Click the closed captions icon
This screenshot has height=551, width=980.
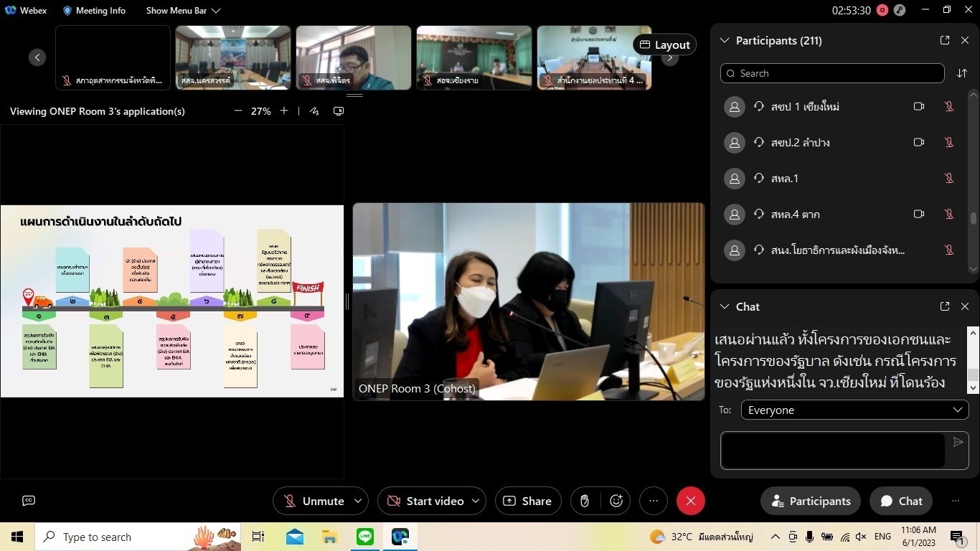click(x=29, y=501)
